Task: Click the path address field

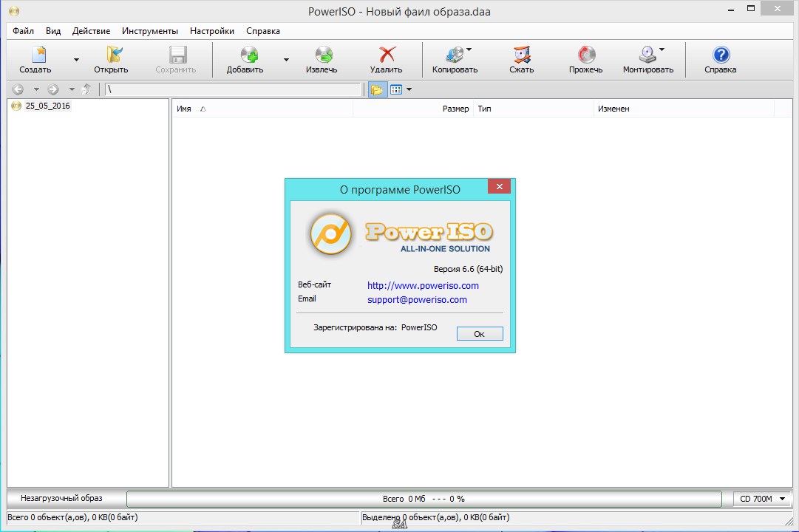Action: tap(233, 89)
